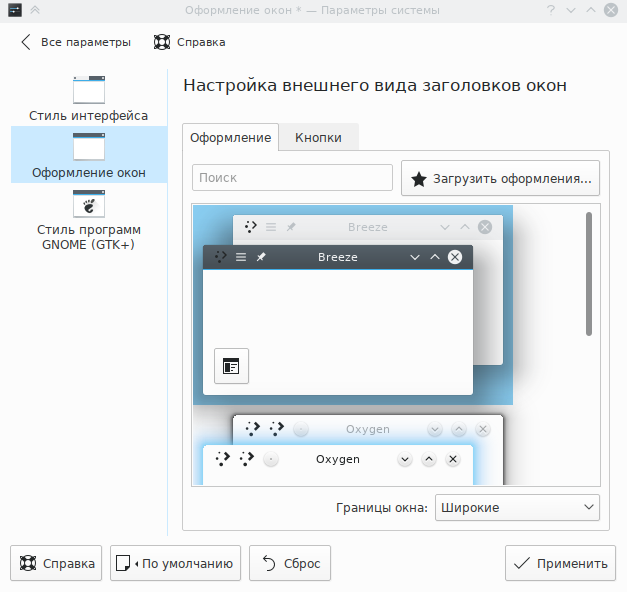Open the window menu icon top-left
This screenshot has height=592, width=627.
click(16, 10)
